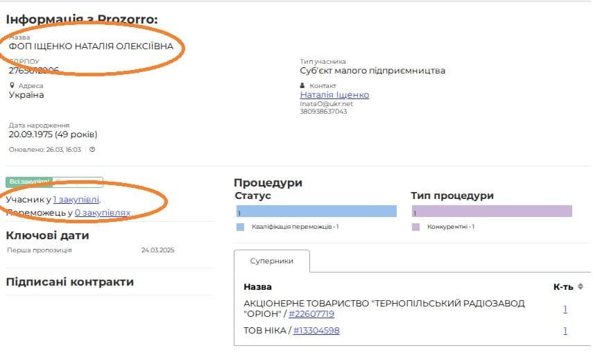Click the count link in the ТОВ НІКА row

[565, 331]
